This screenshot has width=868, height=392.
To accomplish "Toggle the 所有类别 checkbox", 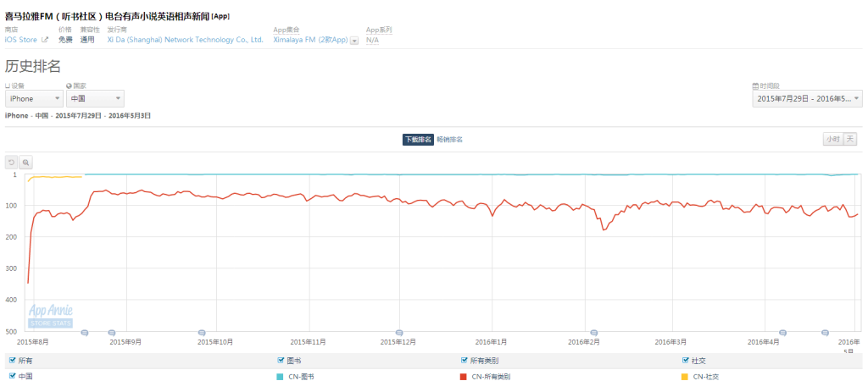I will click(464, 361).
